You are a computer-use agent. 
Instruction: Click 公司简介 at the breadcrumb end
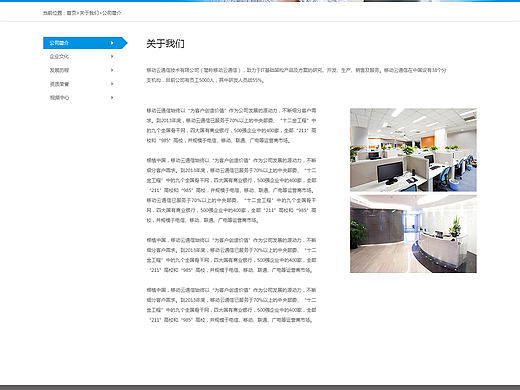click(x=112, y=13)
